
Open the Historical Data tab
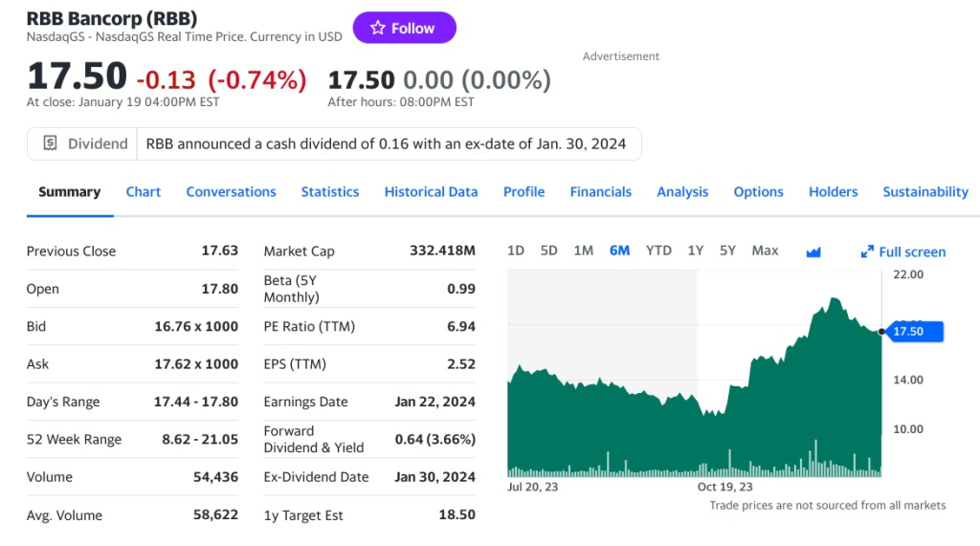point(431,192)
